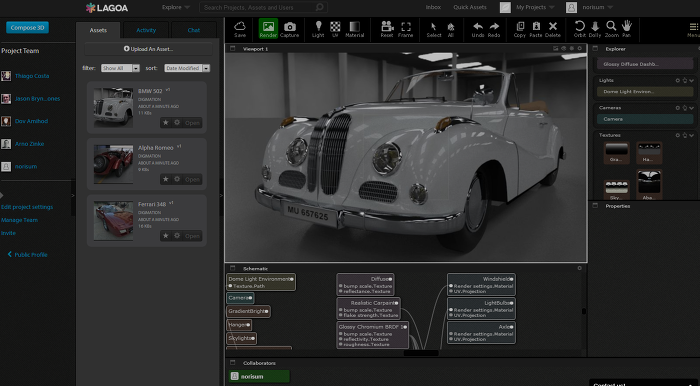Activate the Orbit camera tool
Image resolution: width=700 pixels, height=386 pixels.
579,29
